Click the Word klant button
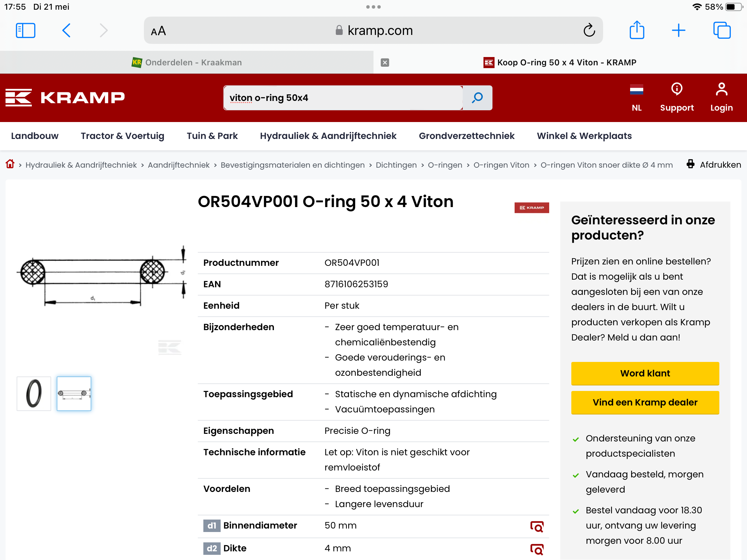The width and height of the screenshot is (747, 560). (x=645, y=373)
